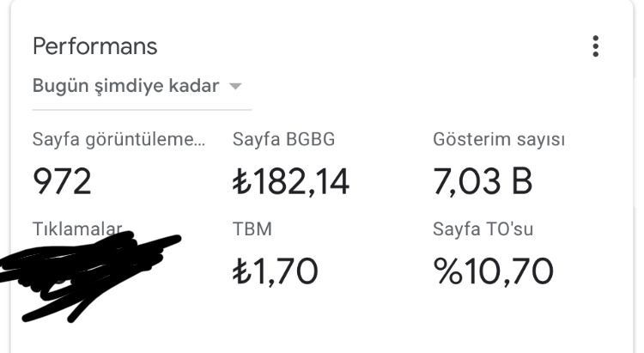Click the lira symbol before 182,14
Image resolution: width=644 pixels, height=353 pixels.
(242, 181)
